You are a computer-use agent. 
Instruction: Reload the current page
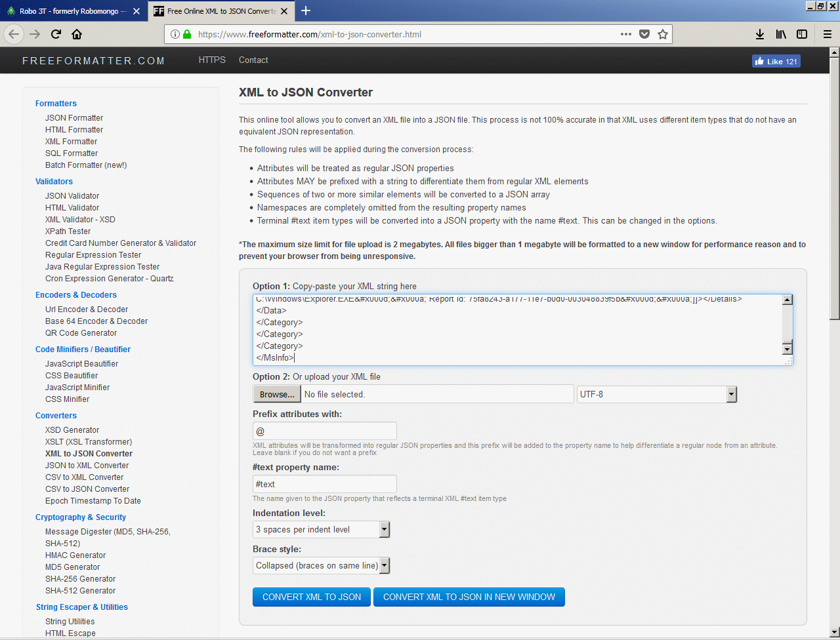coord(56,34)
